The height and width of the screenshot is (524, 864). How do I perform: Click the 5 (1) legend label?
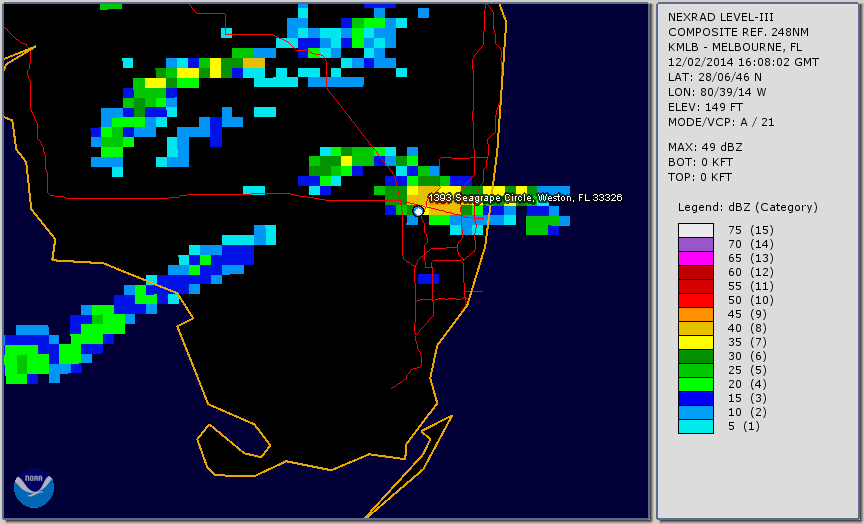(x=743, y=426)
